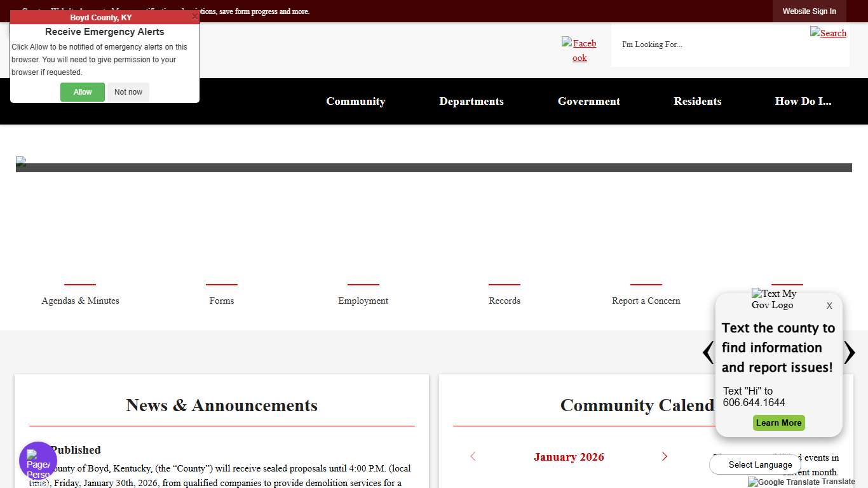Viewport: 868px width, 488px height.
Task: Dismiss alerts with Not now
Action: [128, 91]
